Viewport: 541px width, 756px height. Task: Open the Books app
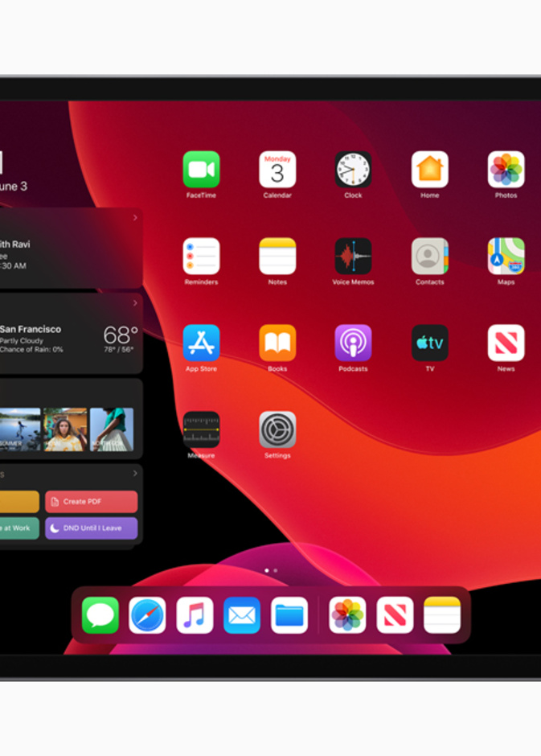pyautogui.click(x=277, y=343)
